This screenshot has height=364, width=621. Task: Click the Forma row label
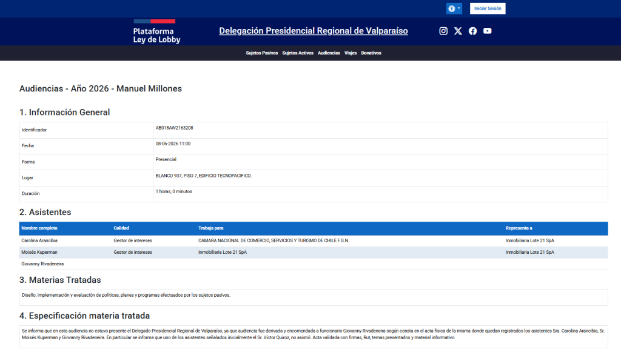click(28, 162)
